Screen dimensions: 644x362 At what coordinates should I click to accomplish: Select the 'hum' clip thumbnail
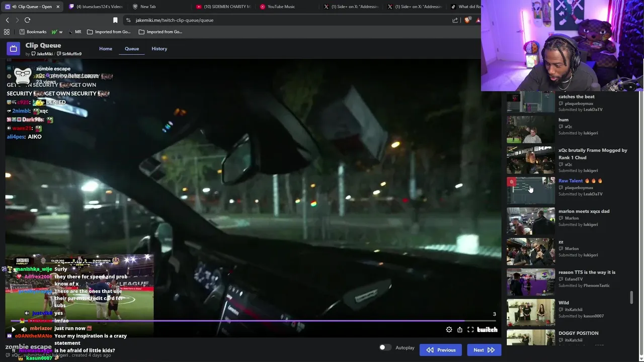tap(531, 129)
